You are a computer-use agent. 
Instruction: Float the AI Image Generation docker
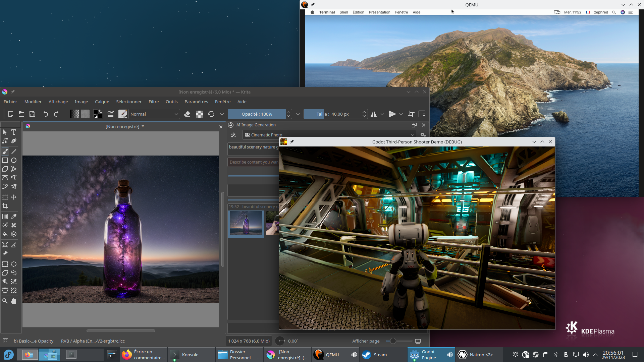pyautogui.click(x=414, y=125)
